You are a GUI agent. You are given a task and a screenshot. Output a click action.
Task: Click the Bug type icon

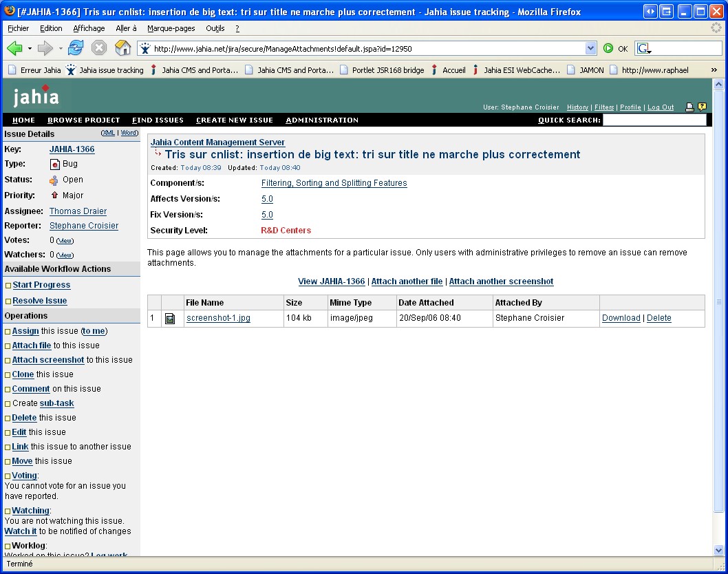tap(55, 164)
